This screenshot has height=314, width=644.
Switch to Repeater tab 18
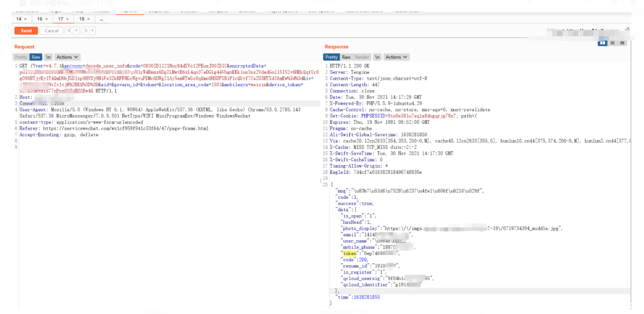point(82,19)
